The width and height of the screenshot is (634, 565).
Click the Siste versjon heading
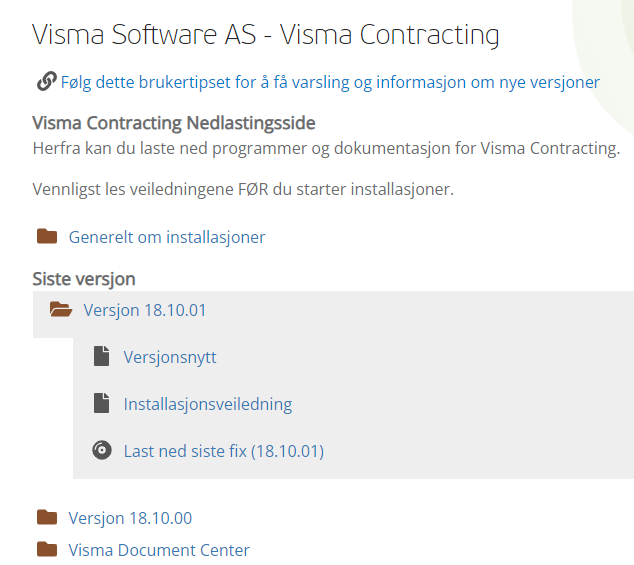[84, 279]
